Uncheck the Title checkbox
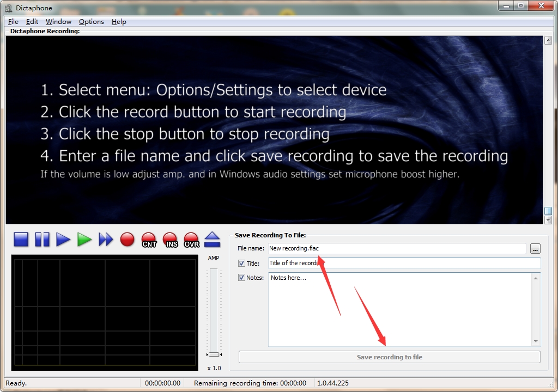Image resolution: width=558 pixels, height=392 pixels. coord(241,263)
